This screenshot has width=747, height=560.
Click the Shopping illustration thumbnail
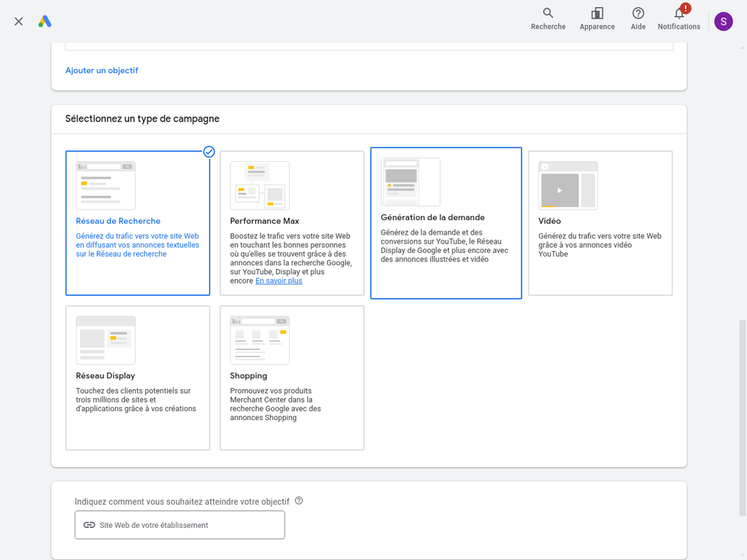[260, 340]
